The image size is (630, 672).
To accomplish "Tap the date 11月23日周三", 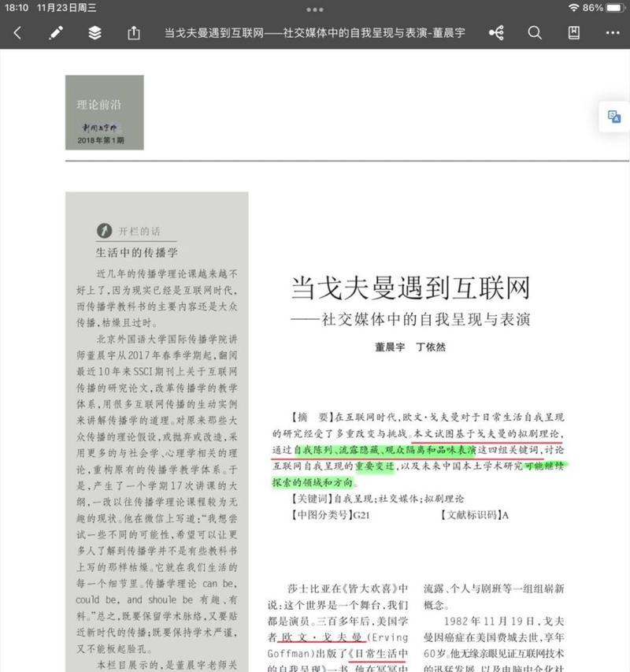I will [x=66, y=8].
